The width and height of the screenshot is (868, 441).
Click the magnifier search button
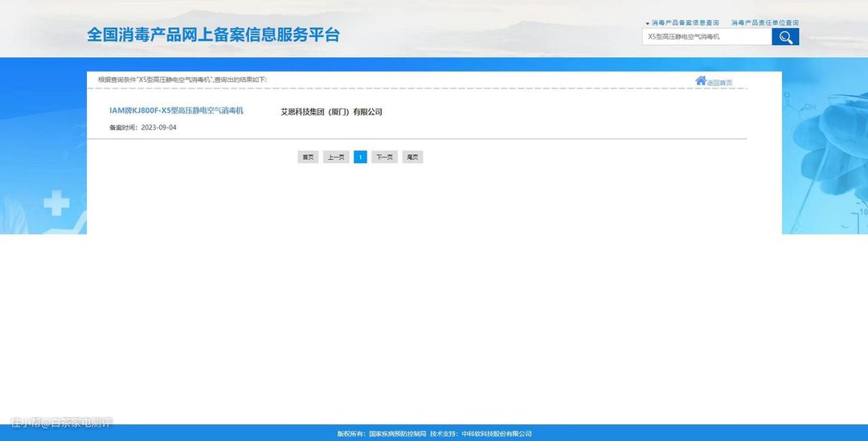[x=785, y=37]
